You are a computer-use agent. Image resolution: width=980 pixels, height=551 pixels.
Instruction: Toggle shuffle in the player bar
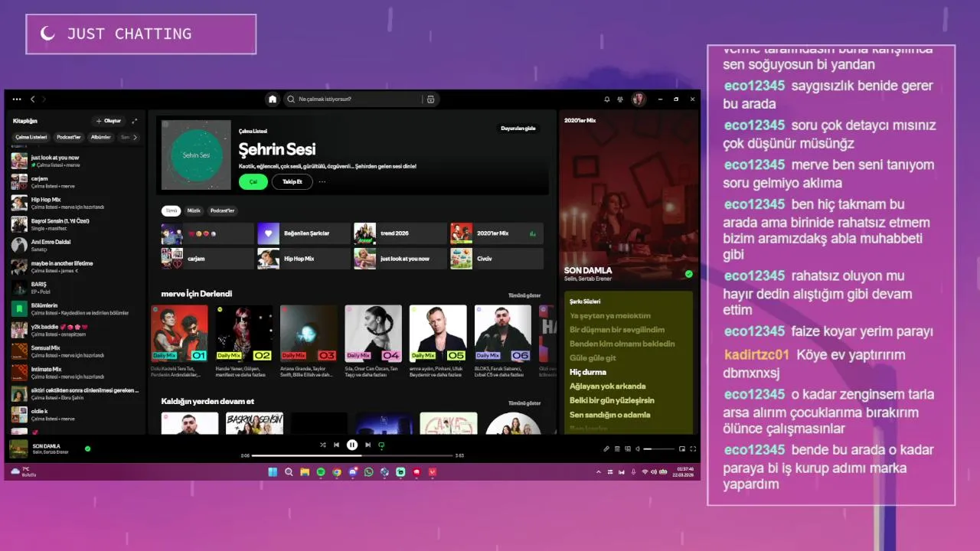pos(322,445)
